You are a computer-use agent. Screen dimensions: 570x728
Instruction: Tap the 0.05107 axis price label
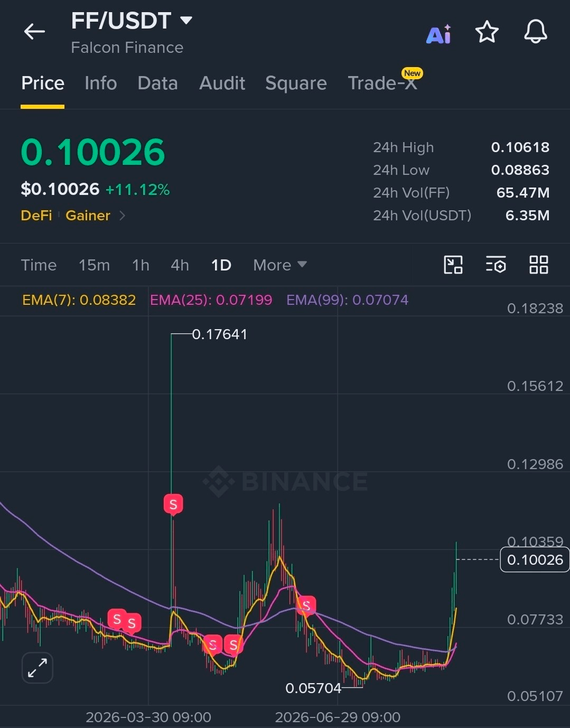click(x=535, y=696)
